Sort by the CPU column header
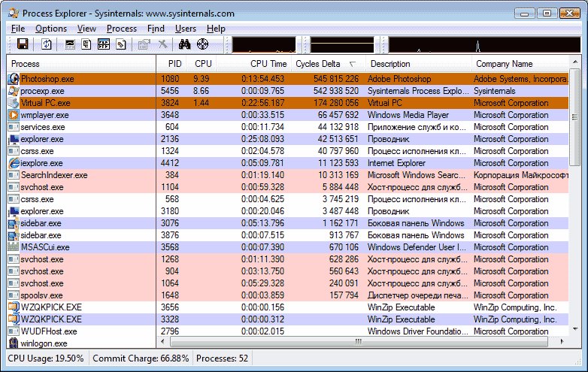The width and height of the screenshot is (588, 372). click(201, 64)
